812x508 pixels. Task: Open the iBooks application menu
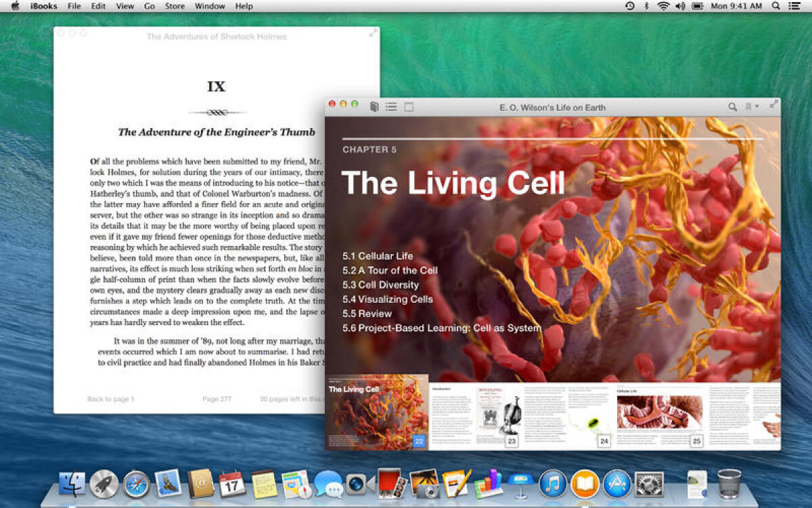click(x=43, y=6)
